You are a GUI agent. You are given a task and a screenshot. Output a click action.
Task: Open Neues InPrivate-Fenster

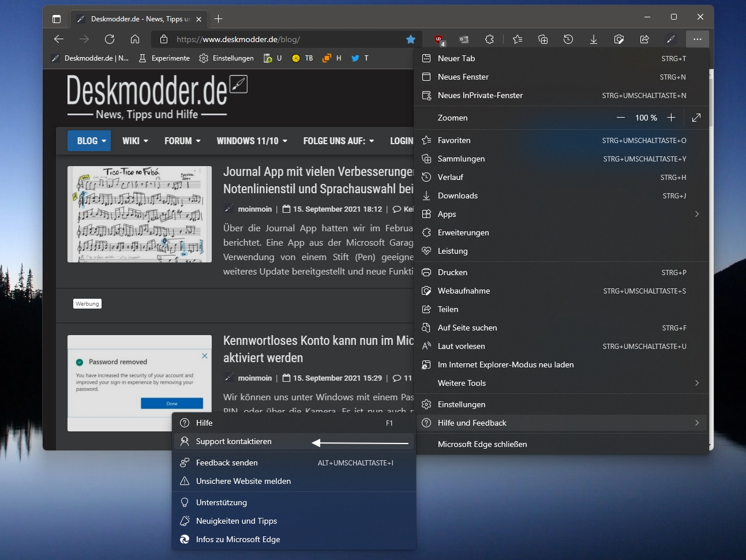[561, 95]
